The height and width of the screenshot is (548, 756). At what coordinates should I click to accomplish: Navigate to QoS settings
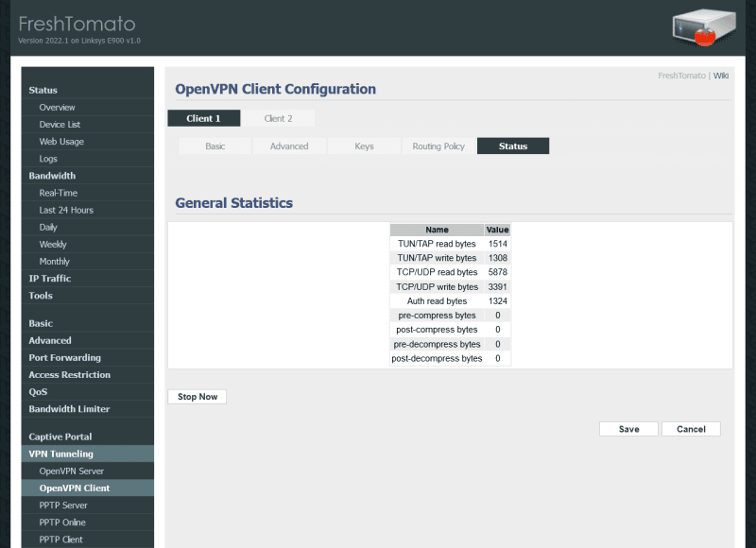(x=38, y=391)
